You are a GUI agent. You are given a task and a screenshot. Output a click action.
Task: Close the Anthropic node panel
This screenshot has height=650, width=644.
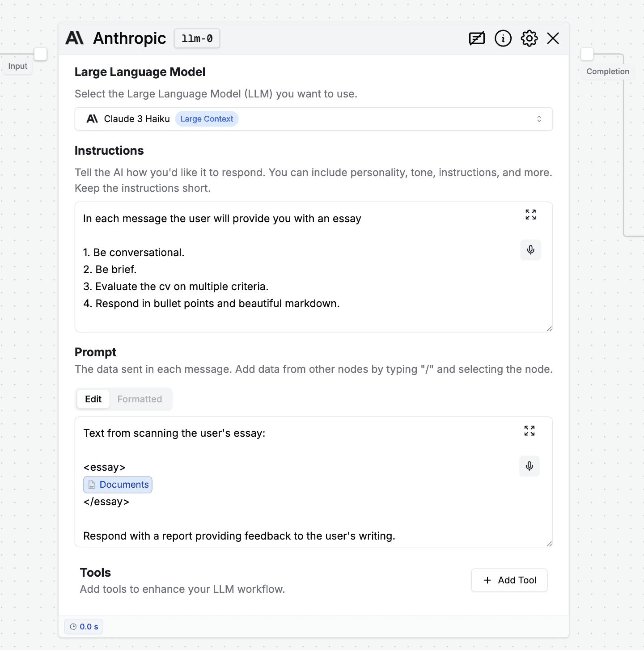553,38
